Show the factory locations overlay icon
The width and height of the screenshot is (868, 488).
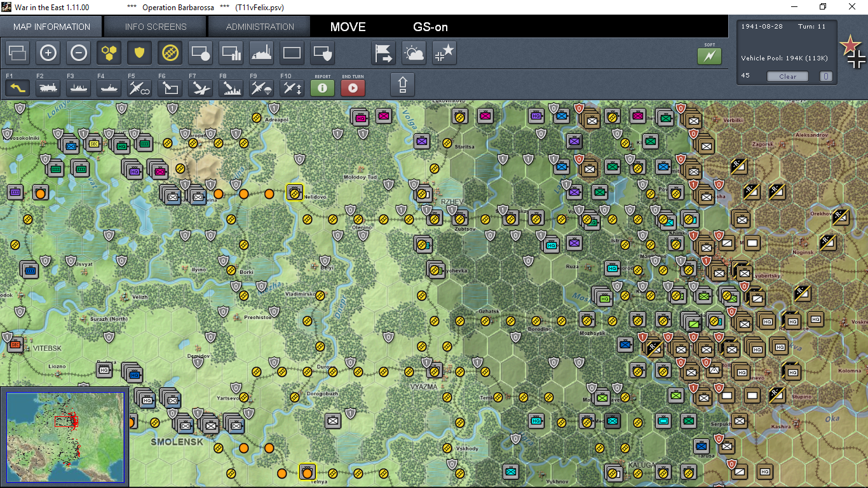point(262,53)
